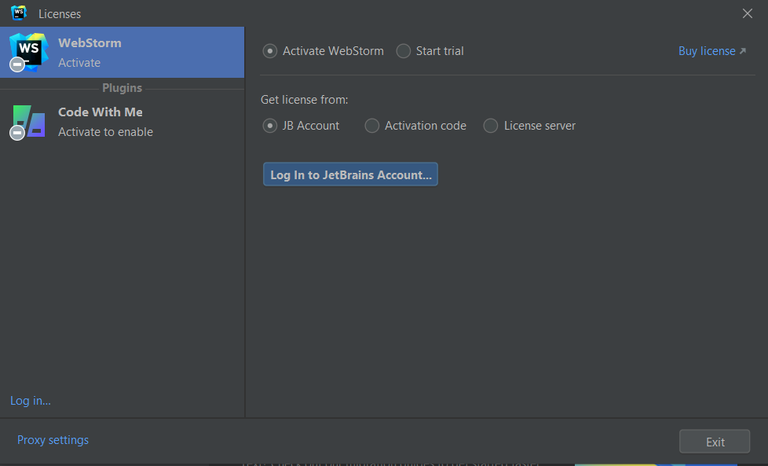This screenshot has height=466, width=768.
Task: Choose the Start trial radio option
Action: 403,51
